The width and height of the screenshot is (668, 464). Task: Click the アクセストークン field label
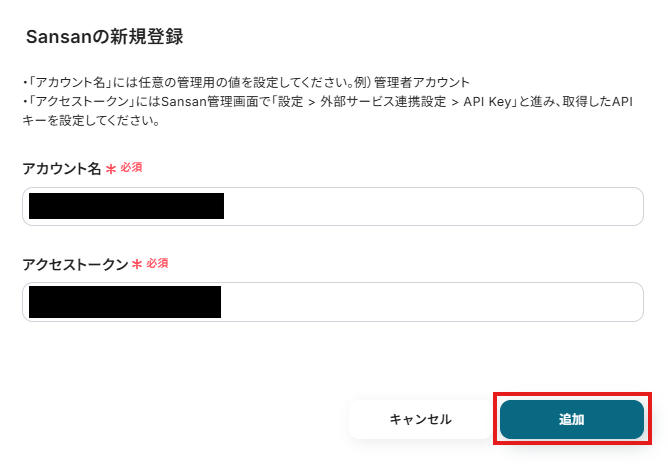(x=75, y=265)
